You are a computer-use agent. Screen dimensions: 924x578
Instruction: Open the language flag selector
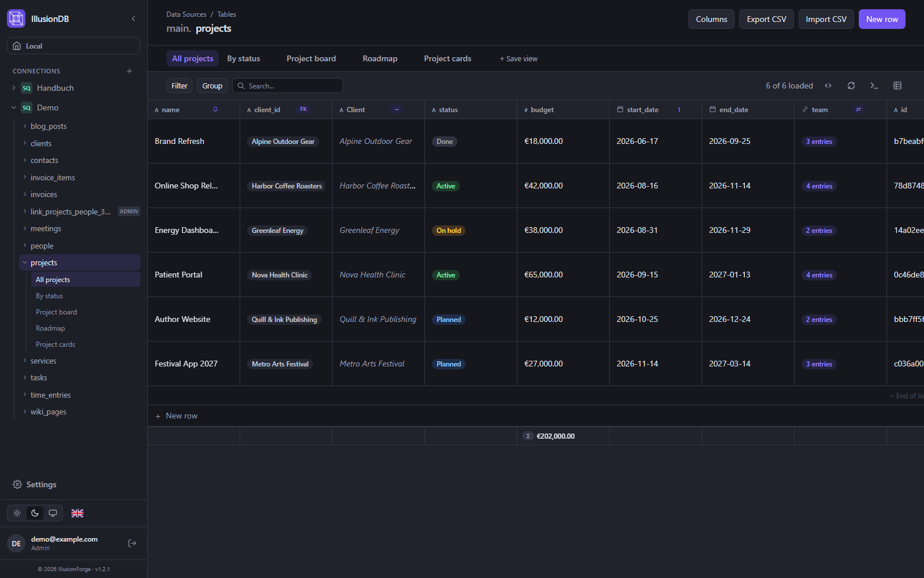77,513
